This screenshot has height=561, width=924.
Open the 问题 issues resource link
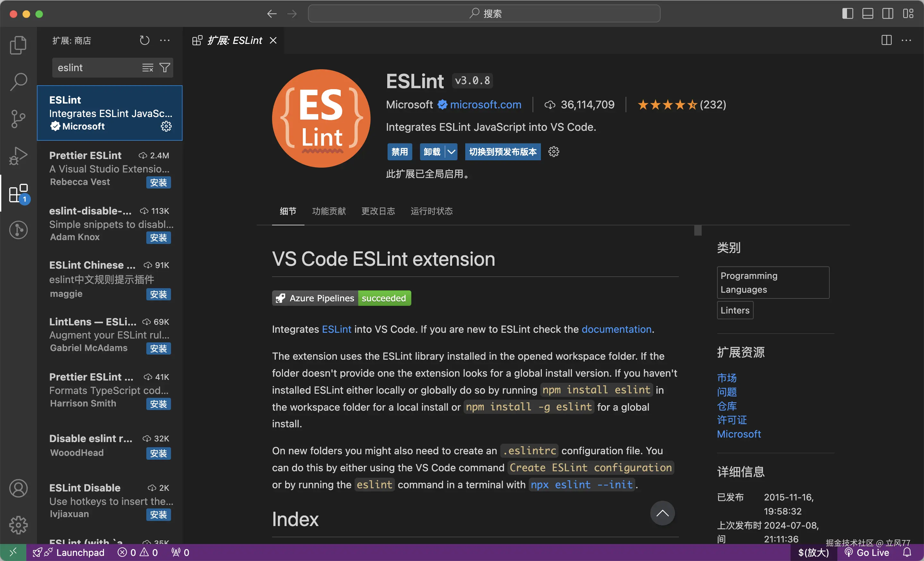click(x=726, y=392)
